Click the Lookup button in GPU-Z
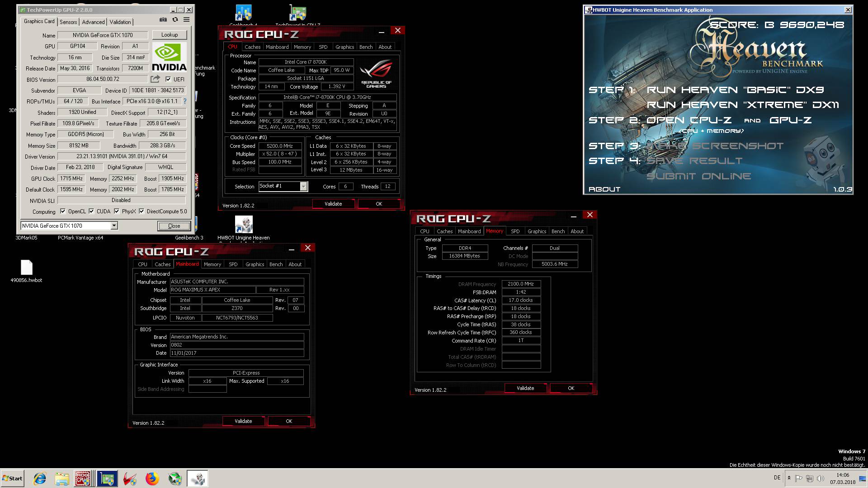The width and height of the screenshot is (868, 488). click(x=170, y=35)
